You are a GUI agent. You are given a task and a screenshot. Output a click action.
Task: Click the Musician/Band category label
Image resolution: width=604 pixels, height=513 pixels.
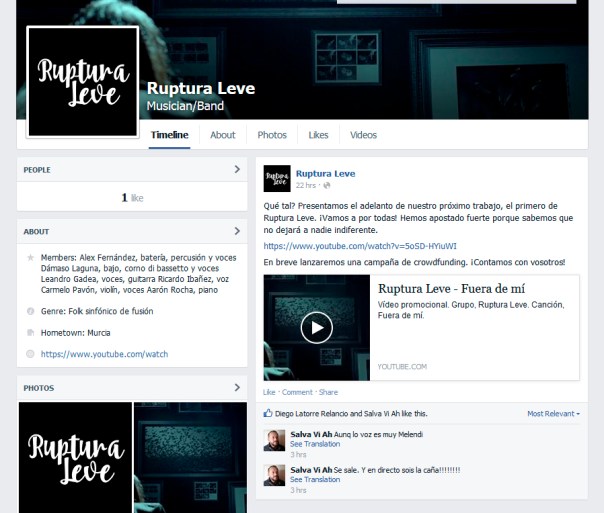(x=185, y=106)
